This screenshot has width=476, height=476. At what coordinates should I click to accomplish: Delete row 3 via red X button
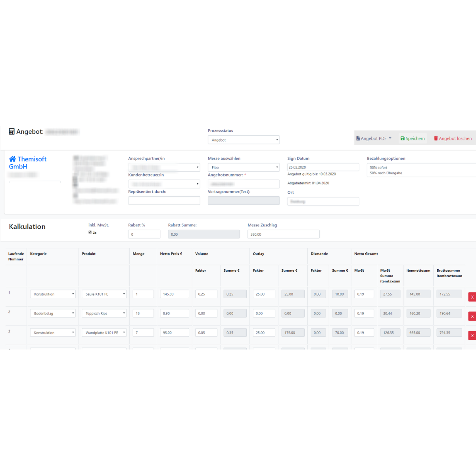472,336
